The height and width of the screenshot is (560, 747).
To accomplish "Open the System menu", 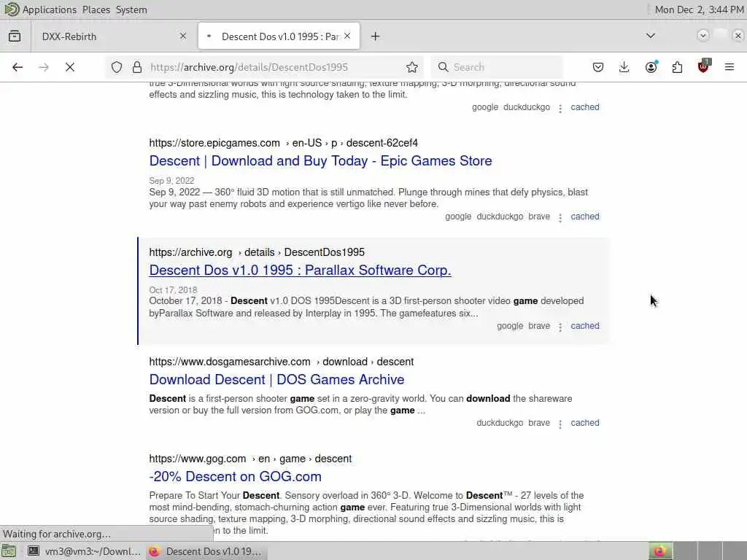I will pyautogui.click(x=131, y=9).
